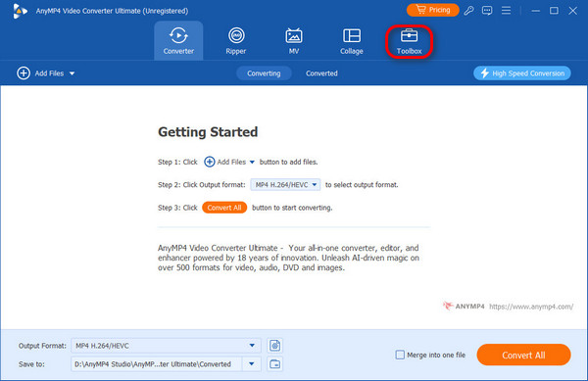Click the AnyMP4 app logo
588x381 pixels.
(20, 11)
